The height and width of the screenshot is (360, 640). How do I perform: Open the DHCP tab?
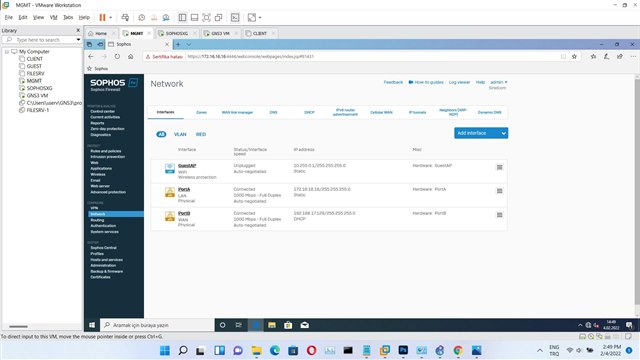click(309, 112)
